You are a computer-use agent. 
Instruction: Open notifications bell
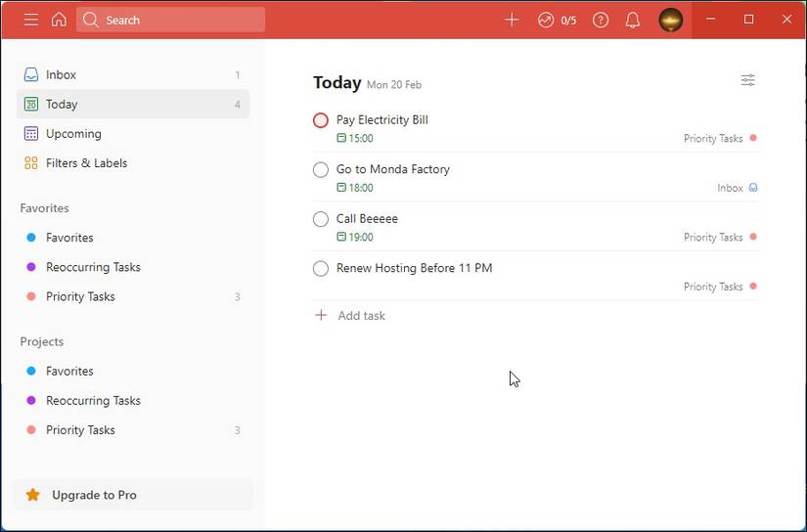(x=633, y=21)
